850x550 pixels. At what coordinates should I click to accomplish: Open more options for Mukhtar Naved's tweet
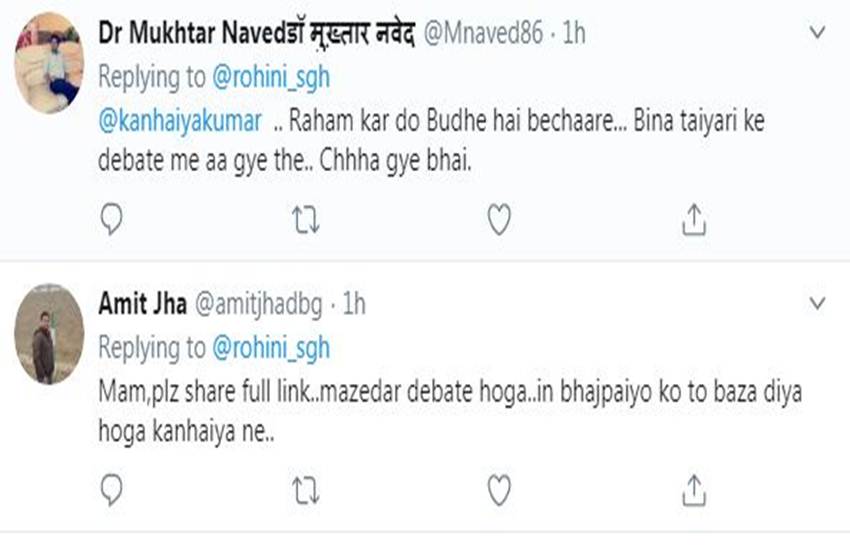pyautogui.click(x=817, y=33)
